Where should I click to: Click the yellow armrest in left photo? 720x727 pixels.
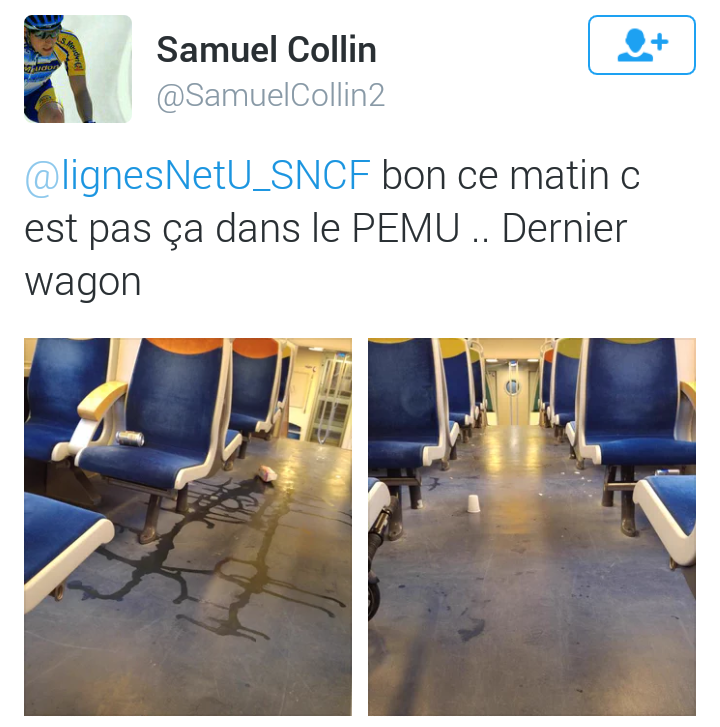pyautogui.click(x=102, y=399)
